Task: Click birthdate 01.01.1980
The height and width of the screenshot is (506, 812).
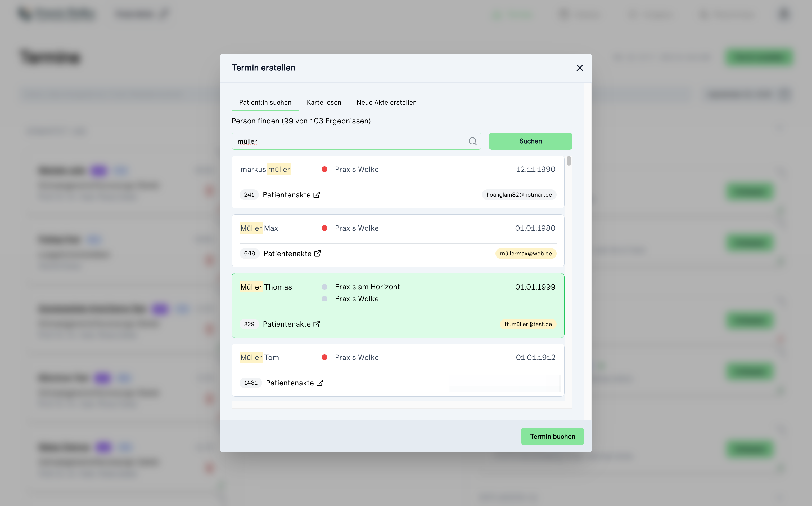Action: tap(535, 228)
